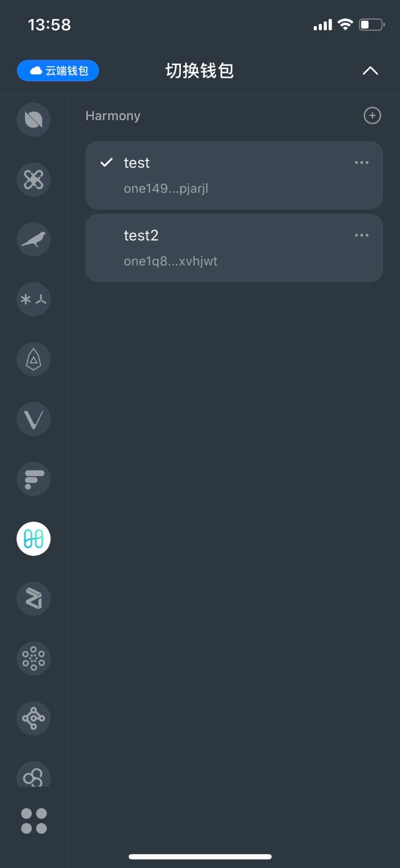The width and height of the screenshot is (400, 868).
Task: Select the EOS chain icon
Action: tap(34, 359)
